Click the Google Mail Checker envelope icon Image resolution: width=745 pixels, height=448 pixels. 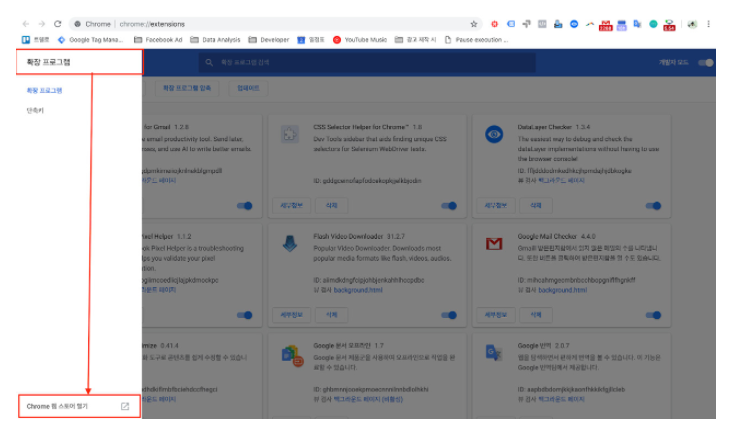pyautogui.click(x=494, y=244)
